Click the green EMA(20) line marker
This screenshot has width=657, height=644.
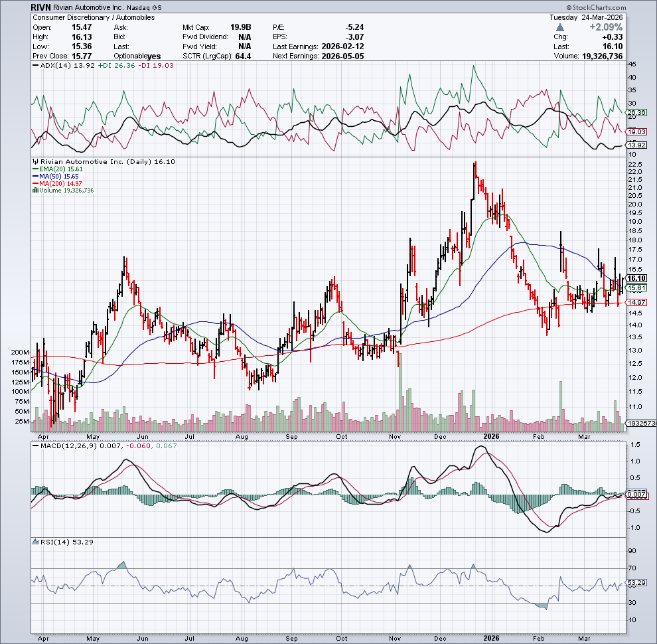click(x=35, y=169)
